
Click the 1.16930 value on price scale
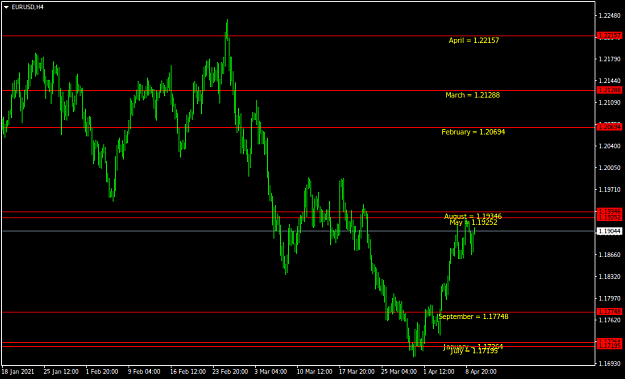click(x=609, y=363)
